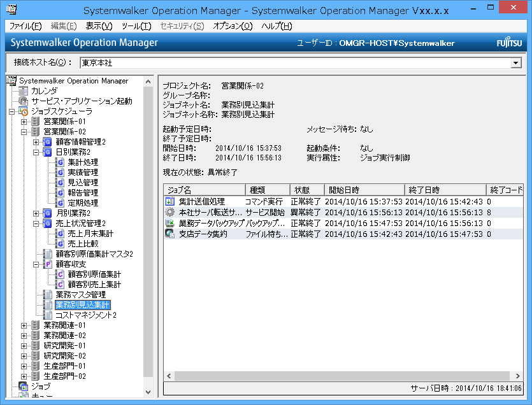This screenshot has width=532, height=405.
Task: Click the 集計処理 jobnet icon
Action: tap(60, 162)
